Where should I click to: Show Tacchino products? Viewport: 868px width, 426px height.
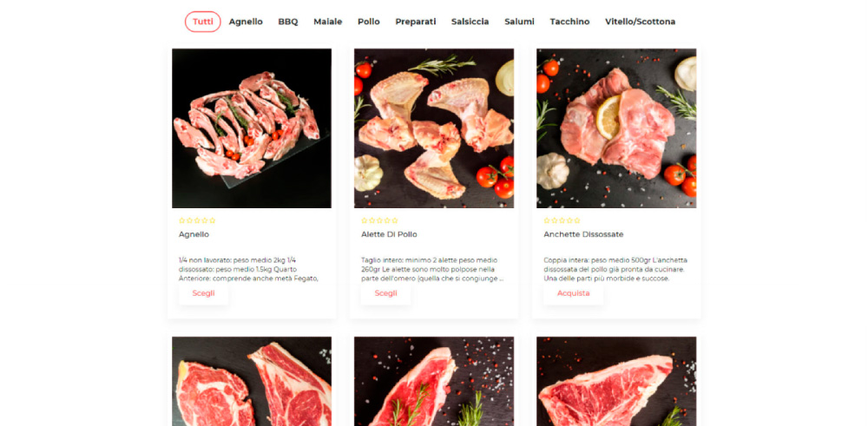click(x=569, y=22)
